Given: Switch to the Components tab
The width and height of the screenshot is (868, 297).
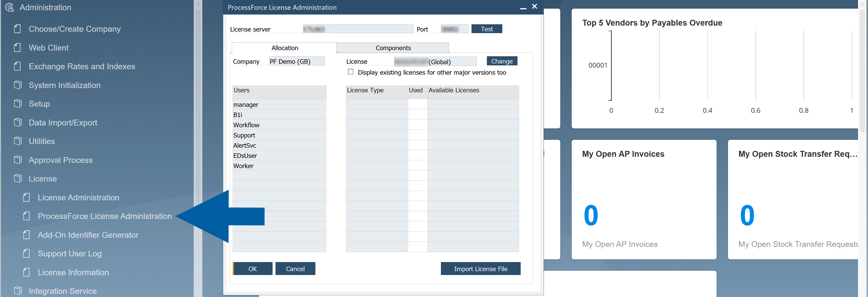Looking at the screenshot, I should (x=393, y=48).
